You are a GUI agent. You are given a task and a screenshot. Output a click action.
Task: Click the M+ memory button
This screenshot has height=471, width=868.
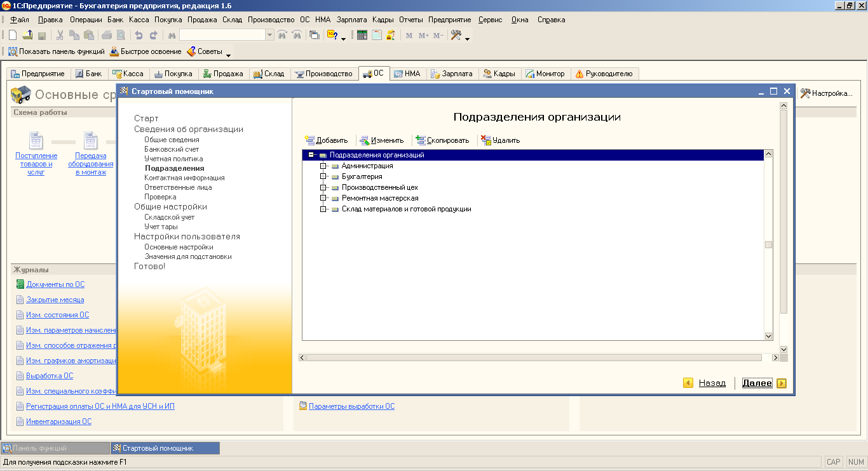(424, 36)
